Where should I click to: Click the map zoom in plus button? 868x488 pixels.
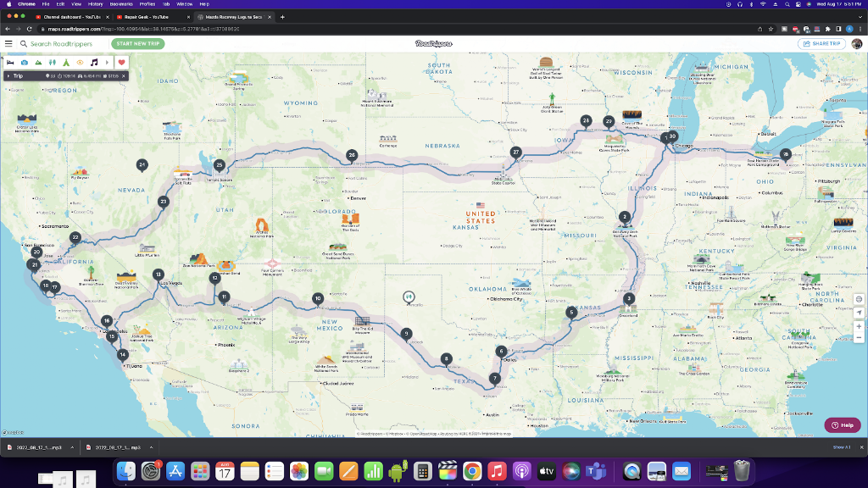coord(859,326)
